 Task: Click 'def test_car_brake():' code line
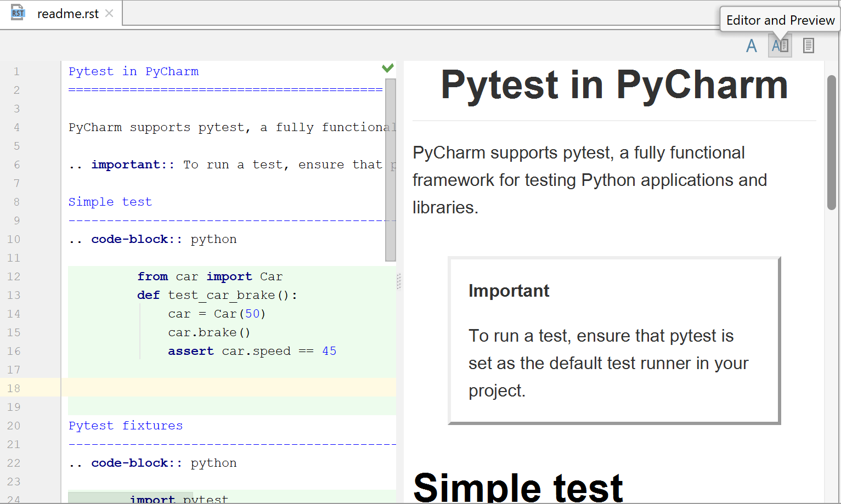tap(217, 295)
